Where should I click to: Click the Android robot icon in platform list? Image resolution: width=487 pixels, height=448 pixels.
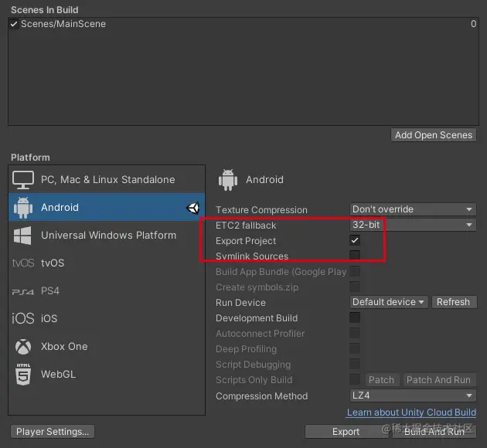[23, 208]
